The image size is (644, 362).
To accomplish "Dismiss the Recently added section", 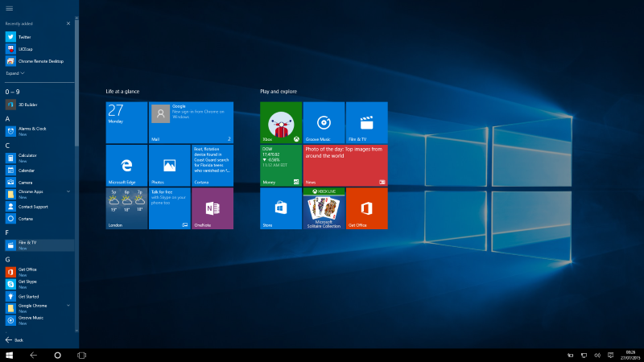I will (x=68, y=23).
